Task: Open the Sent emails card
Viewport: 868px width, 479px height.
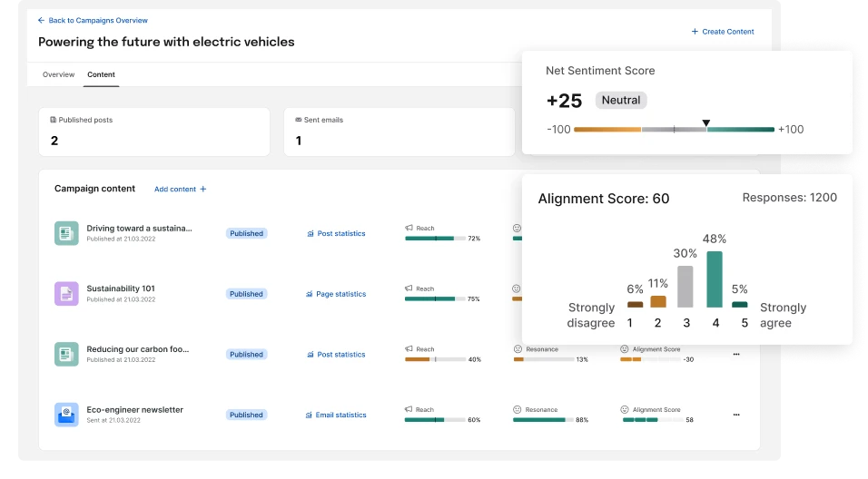Action: (399, 132)
